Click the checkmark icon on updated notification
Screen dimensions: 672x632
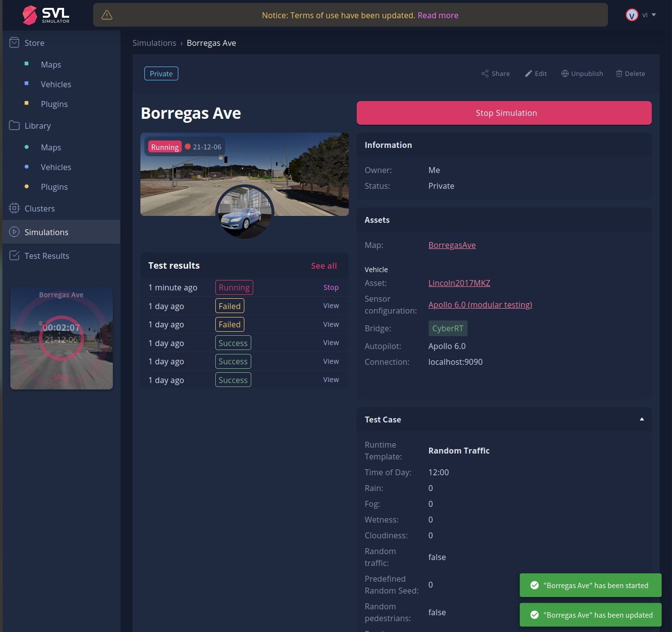click(x=534, y=615)
